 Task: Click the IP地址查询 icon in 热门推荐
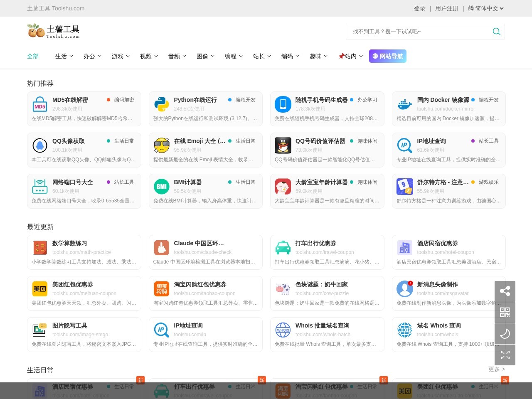[405, 145]
